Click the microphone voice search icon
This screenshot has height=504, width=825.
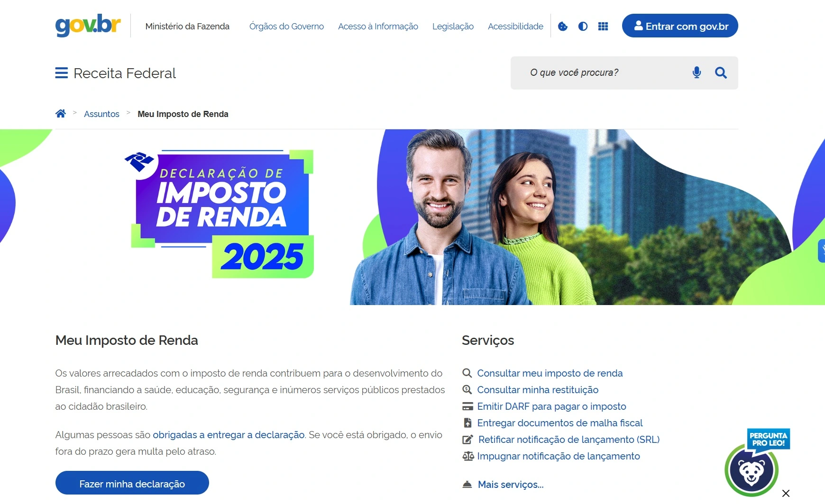[697, 72]
